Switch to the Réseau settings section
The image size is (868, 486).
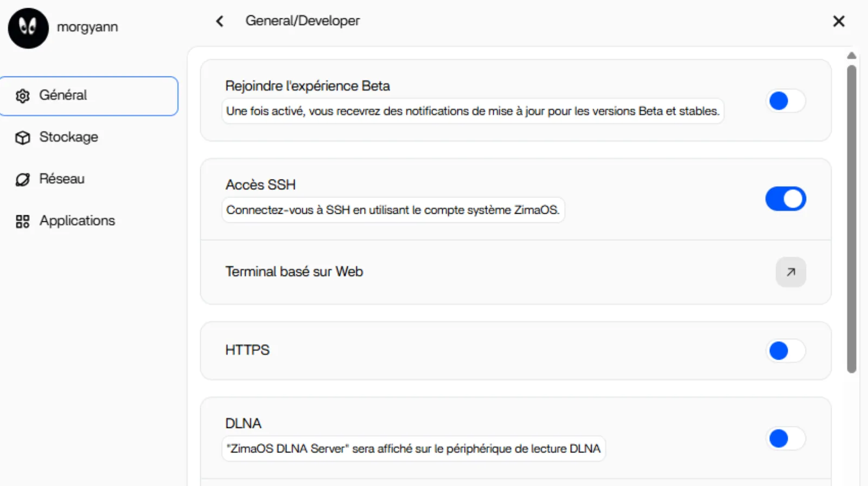62,179
